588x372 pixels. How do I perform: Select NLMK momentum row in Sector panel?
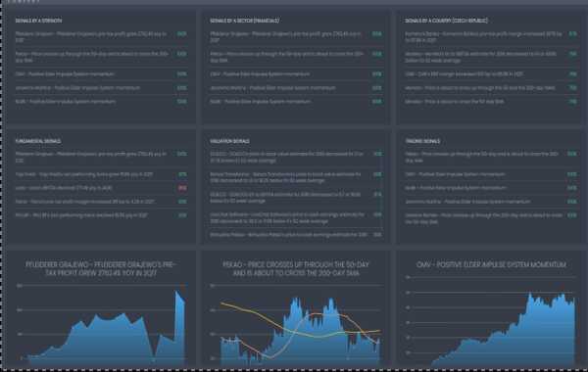[x=296, y=102]
